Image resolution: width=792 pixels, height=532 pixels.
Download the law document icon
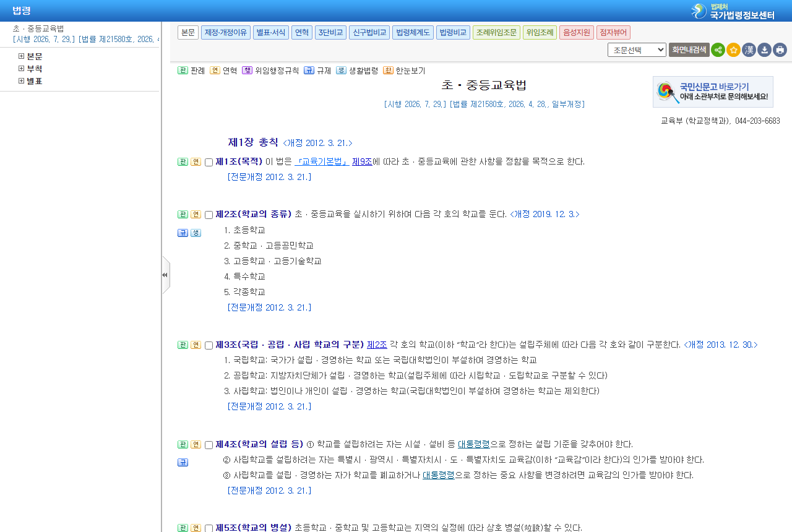coord(764,50)
